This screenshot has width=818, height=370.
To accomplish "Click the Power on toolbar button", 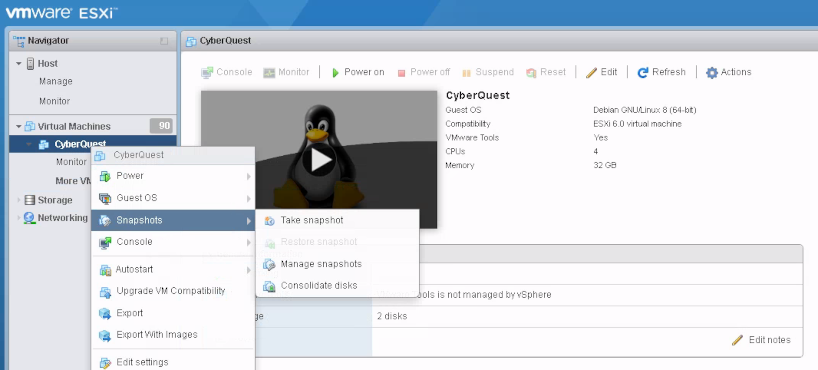I will (x=358, y=72).
